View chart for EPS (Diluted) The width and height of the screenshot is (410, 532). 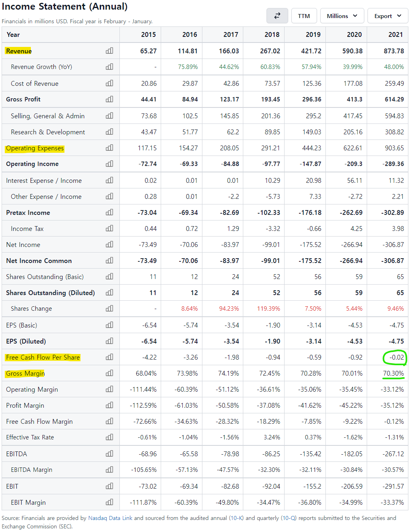click(109, 341)
